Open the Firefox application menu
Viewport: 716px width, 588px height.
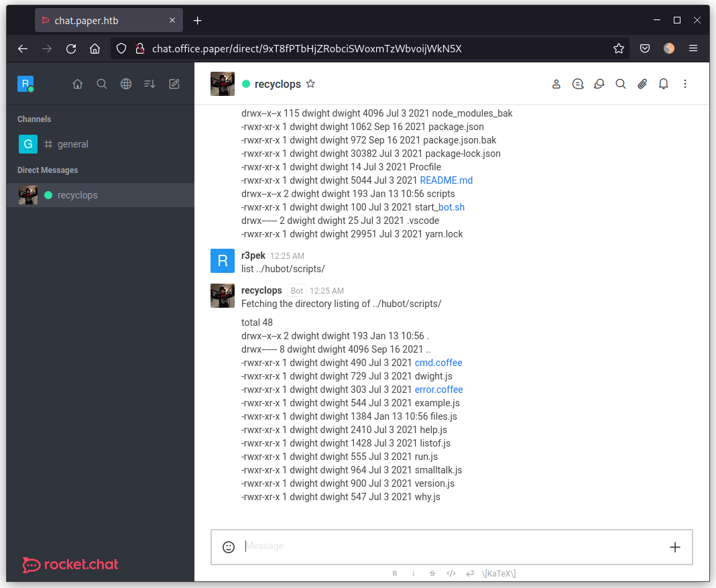click(x=693, y=48)
